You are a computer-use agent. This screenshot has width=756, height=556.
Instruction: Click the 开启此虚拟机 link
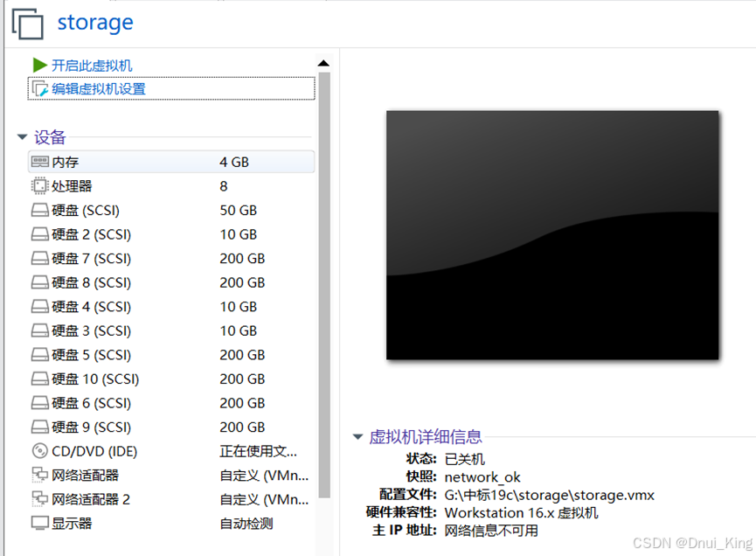[92, 66]
